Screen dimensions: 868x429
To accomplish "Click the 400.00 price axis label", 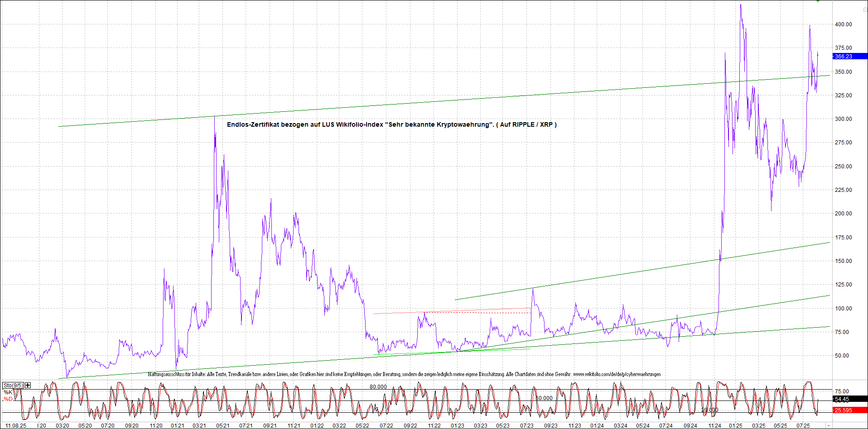I will pyautogui.click(x=843, y=24).
